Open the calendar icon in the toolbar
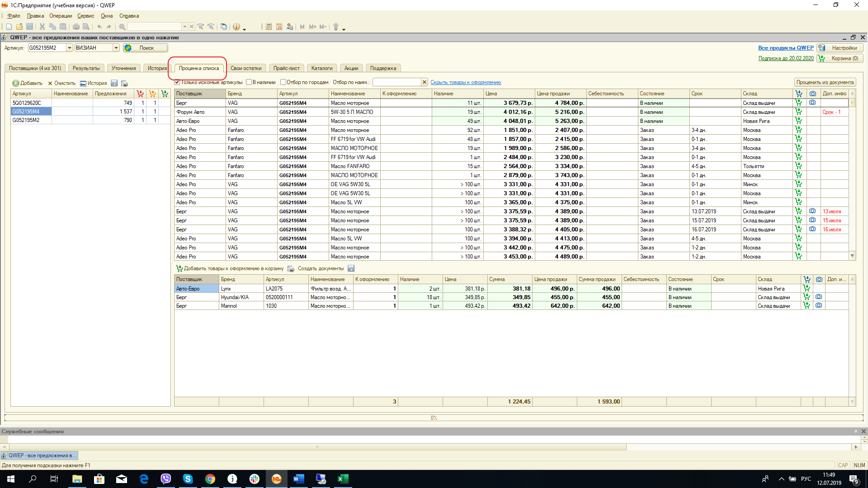The image size is (868, 488). [x=279, y=27]
